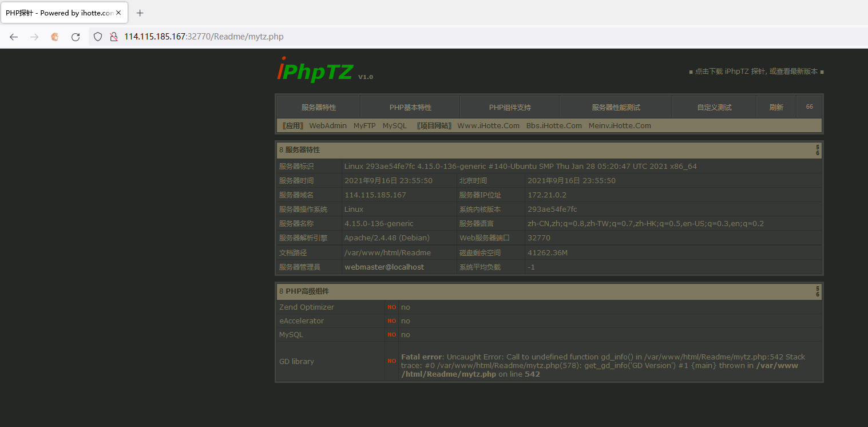Visit the Meinv.iHotte.Com link
This screenshot has height=427, width=868.
tap(620, 126)
